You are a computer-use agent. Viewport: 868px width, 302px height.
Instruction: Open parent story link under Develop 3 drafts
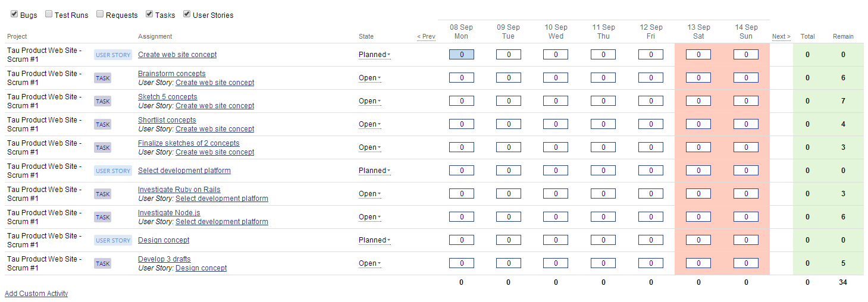point(201,268)
